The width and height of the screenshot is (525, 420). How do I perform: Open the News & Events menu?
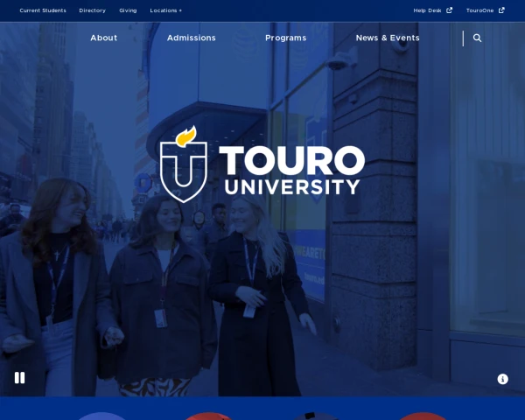[x=388, y=38]
